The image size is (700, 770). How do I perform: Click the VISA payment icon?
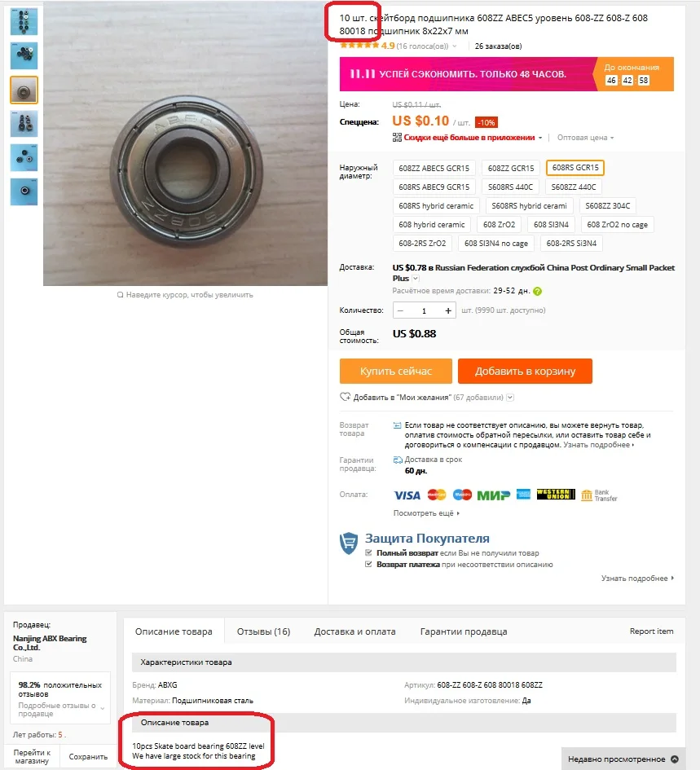click(407, 495)
